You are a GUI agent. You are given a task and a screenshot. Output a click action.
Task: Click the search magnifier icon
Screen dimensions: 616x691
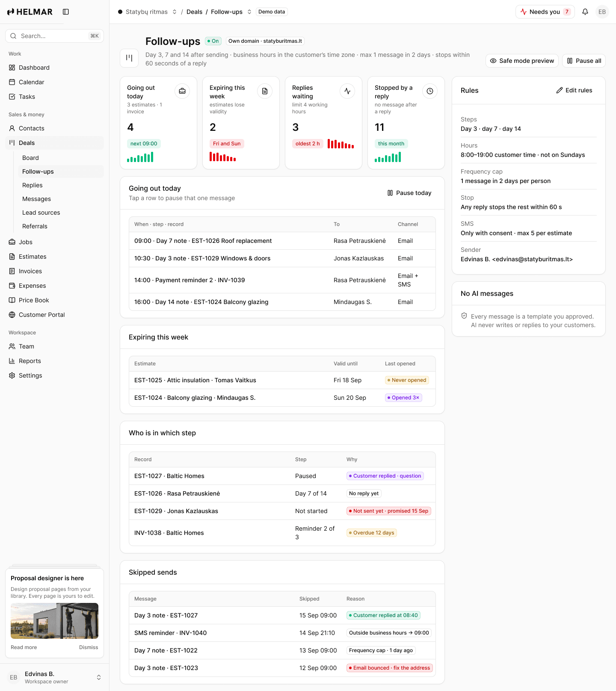coord(13,36)
